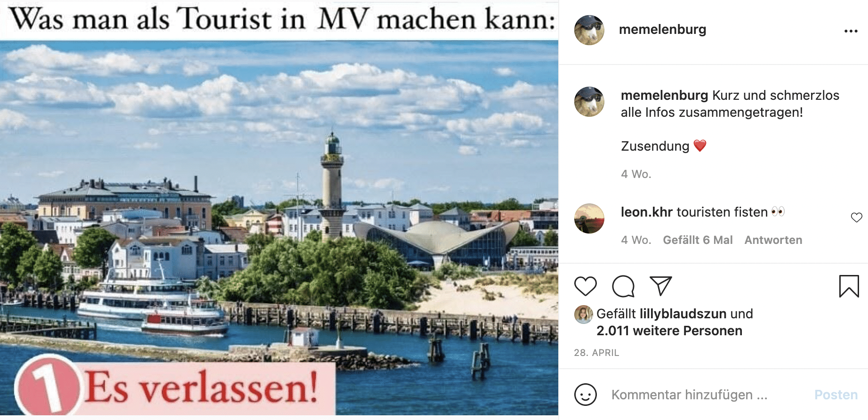Open memelenburg header profile picture
The image size is (868, 420).
point(589,30)
